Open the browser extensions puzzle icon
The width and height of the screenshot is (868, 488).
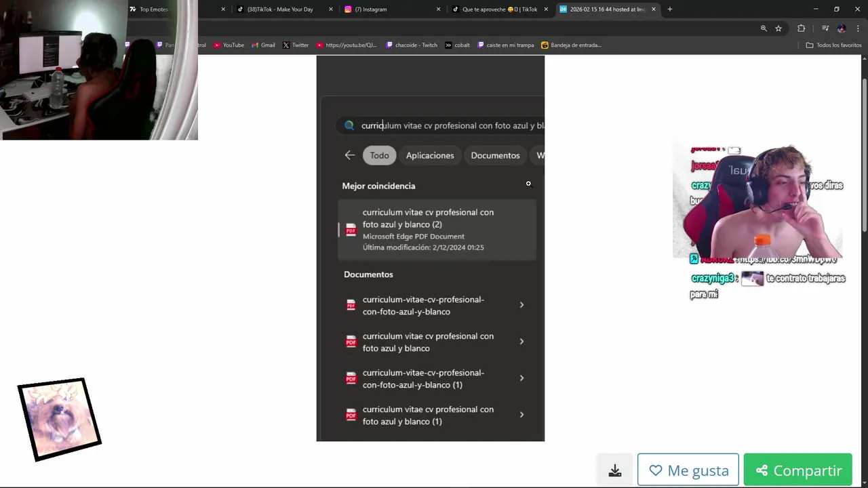[x=802, y=28]
